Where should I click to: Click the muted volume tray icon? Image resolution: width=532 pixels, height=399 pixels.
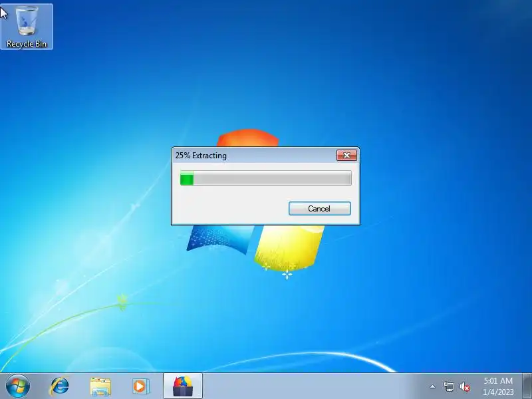pos(465,386)
